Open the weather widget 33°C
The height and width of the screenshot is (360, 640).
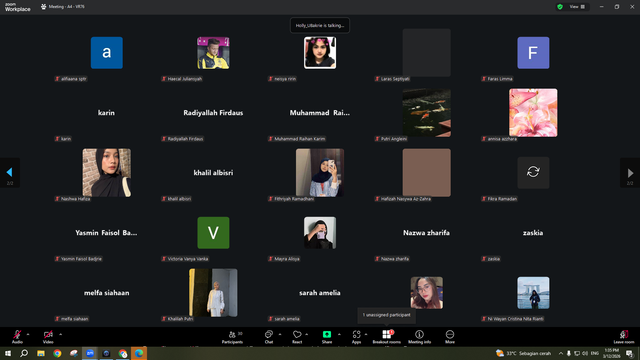[x=523, y=353]
